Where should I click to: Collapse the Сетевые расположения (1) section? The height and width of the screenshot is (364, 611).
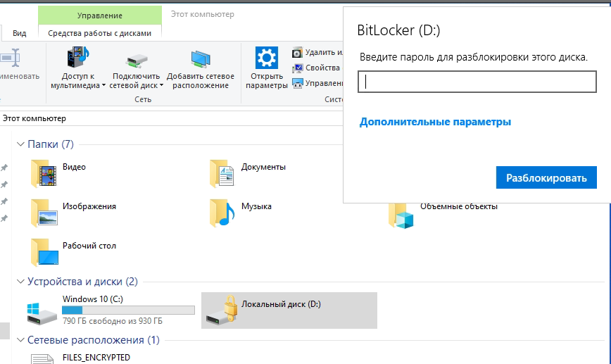[20, 340]
